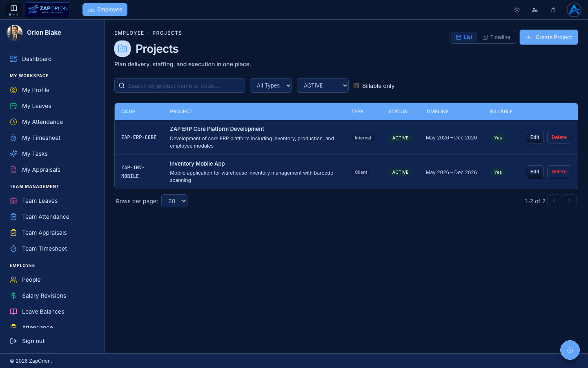Open account avatar menu at top right
The width and height of the screenshot is (588, 368).
point(574,10)
